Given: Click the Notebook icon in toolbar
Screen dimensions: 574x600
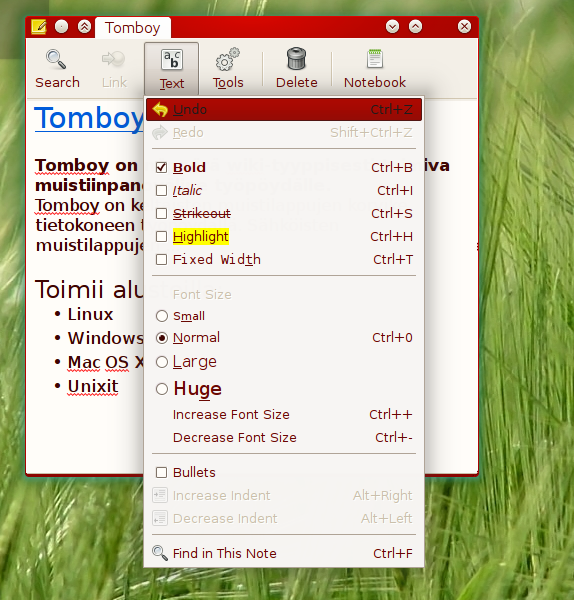Looking at the screenshot, I should point(375,59).
